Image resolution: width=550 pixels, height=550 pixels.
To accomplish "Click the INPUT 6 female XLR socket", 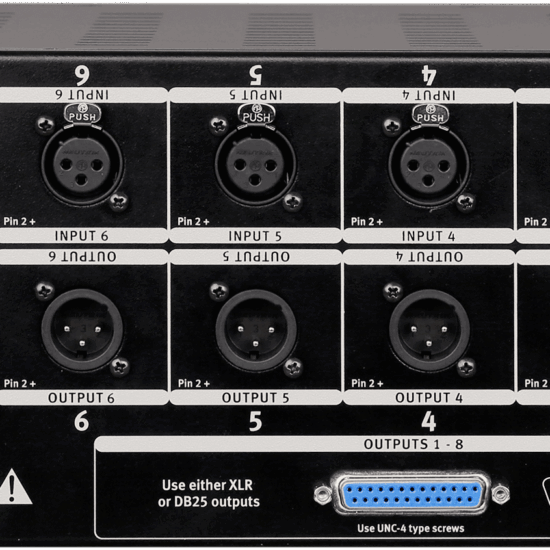I will (82, 165).
